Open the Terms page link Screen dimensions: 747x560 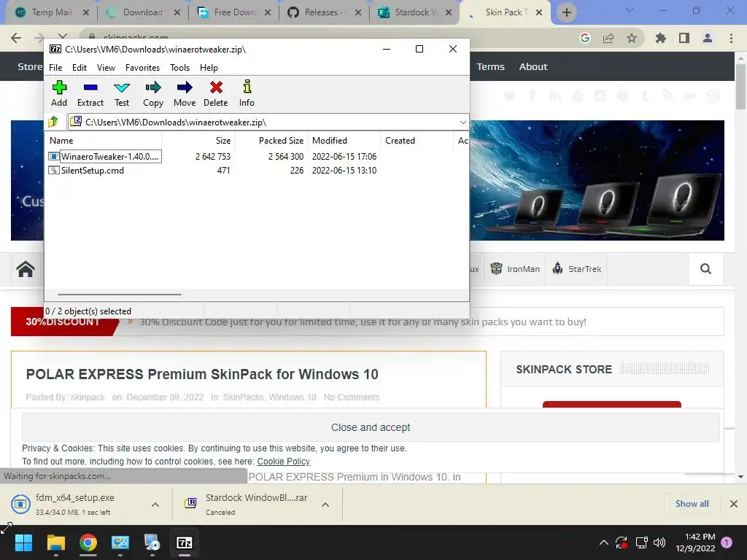pyautogui.click(x=491, y=66)
